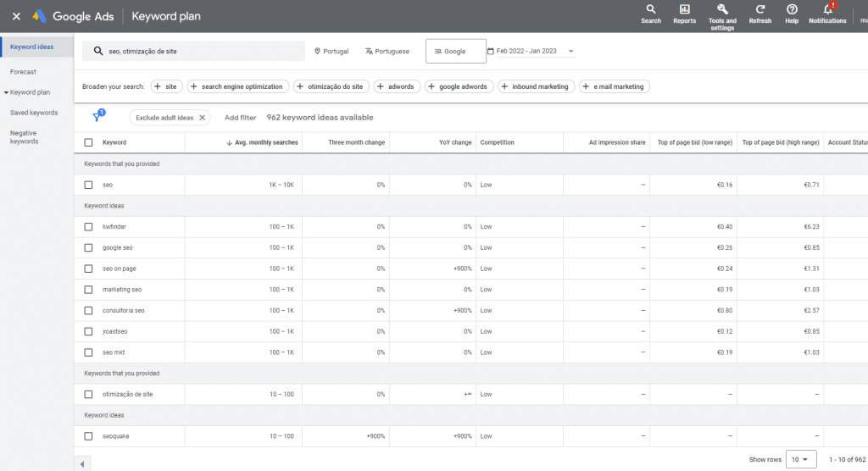Screen dimensions: 868x471
Task: Add 'e mail marketing' suggestion chip
Action: (x=615, y=86)
